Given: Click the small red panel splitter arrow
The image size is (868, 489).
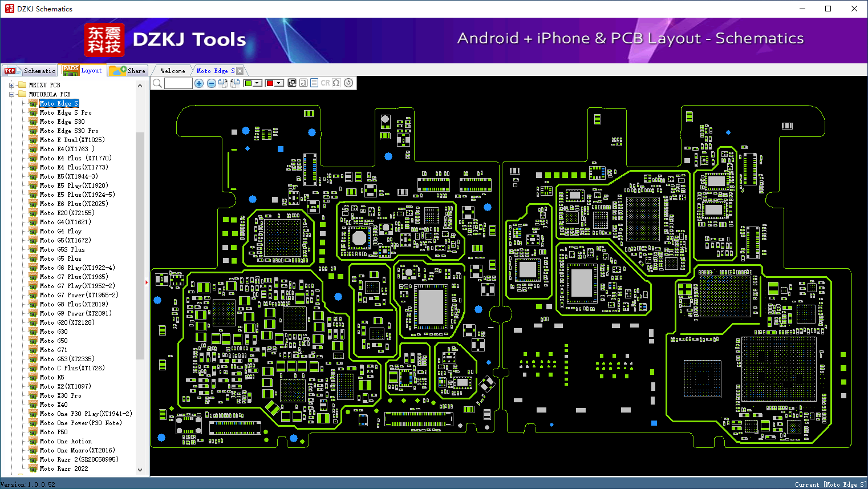Looking at the screenshot, I should click(x=147, y=282).
